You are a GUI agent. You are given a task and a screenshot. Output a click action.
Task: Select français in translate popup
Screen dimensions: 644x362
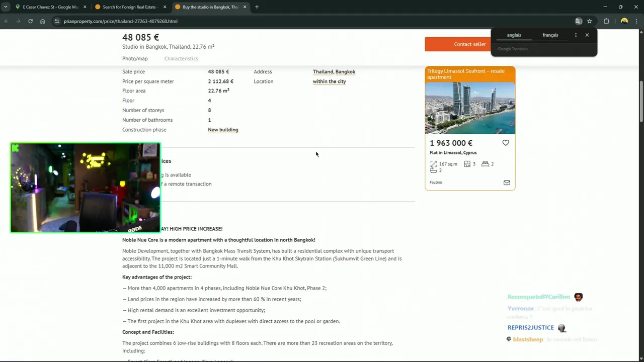pos(550,35)
